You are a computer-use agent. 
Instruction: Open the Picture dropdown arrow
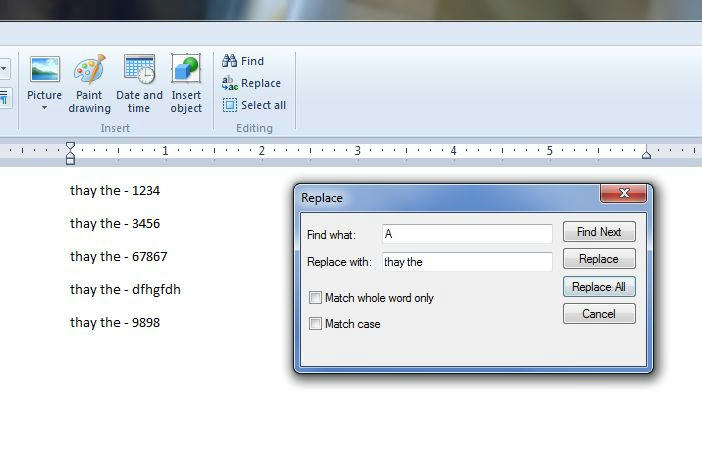[44, 107]
